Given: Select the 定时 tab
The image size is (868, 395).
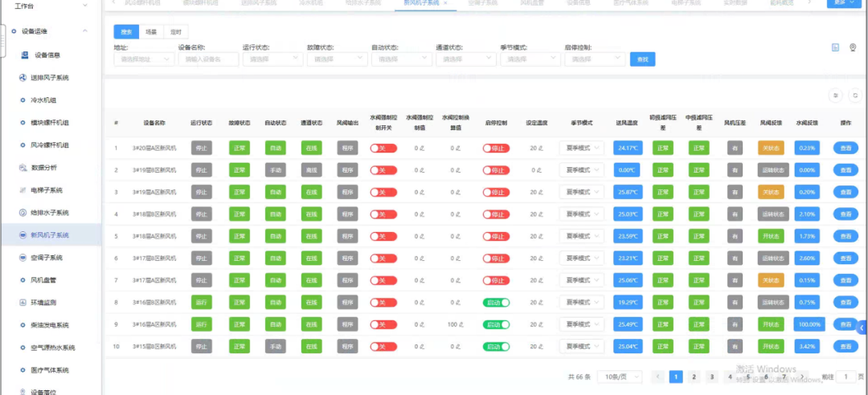Looking at the screenshot, I should [176, 31].
